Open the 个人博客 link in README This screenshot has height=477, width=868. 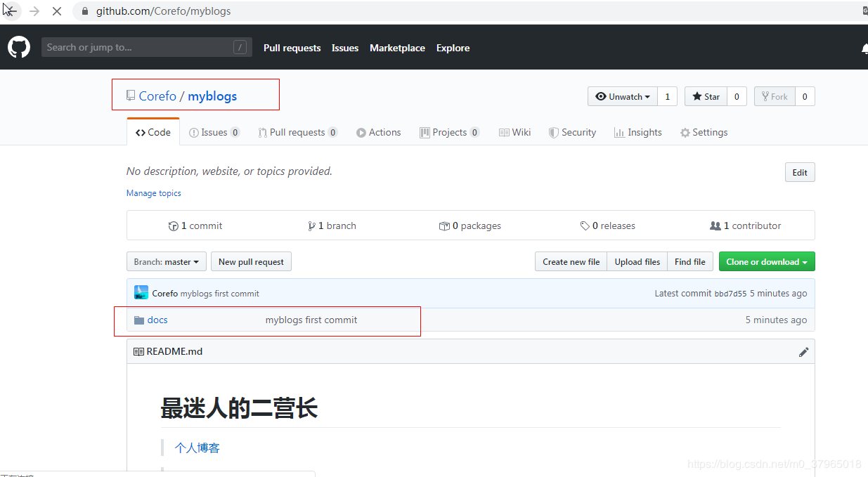(x=197, y=448)
